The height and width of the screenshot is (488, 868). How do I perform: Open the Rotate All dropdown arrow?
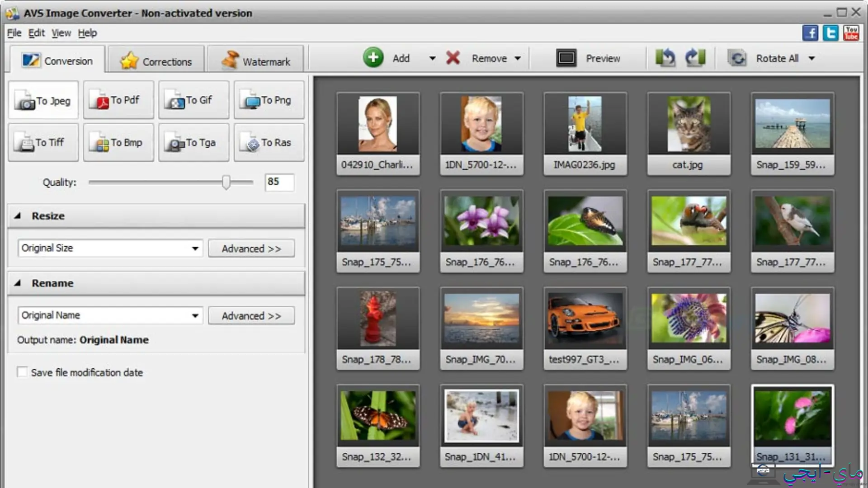pyautogui.click(x=811, y=58)
